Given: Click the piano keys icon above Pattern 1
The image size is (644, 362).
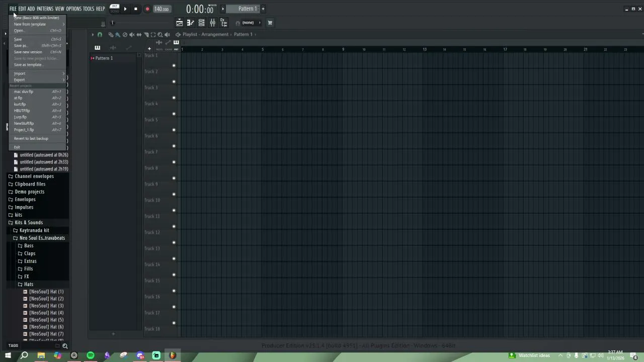Looking at the screenshot, I should click(x=97, y=48).
